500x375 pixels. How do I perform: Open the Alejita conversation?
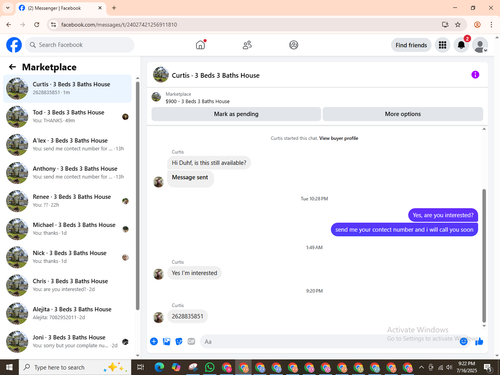click(67, 313)
